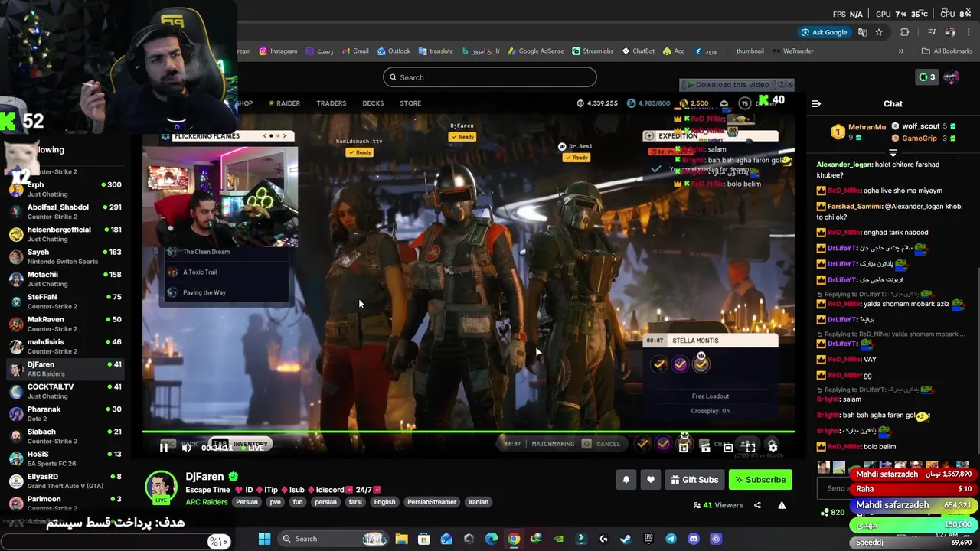Open Epic Games Launcher from the taskbar
The image size is (980, 551).
tap(648, 539)
